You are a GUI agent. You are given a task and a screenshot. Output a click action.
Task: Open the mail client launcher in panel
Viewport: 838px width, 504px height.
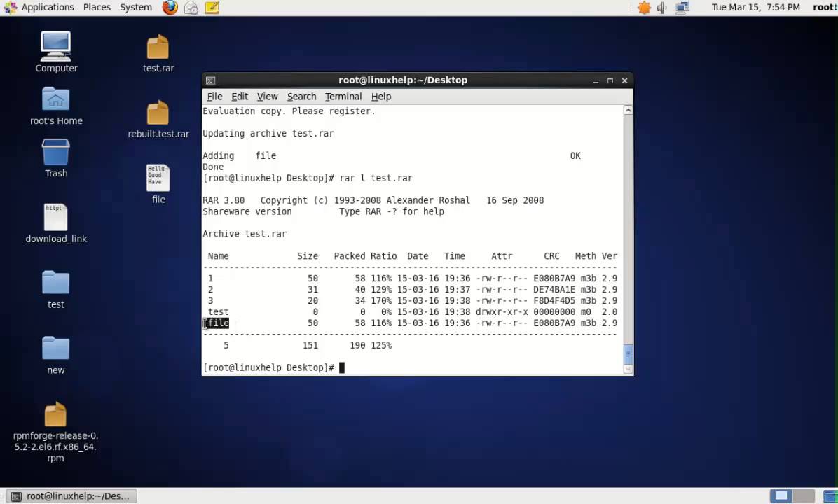[x=191, y=8]
